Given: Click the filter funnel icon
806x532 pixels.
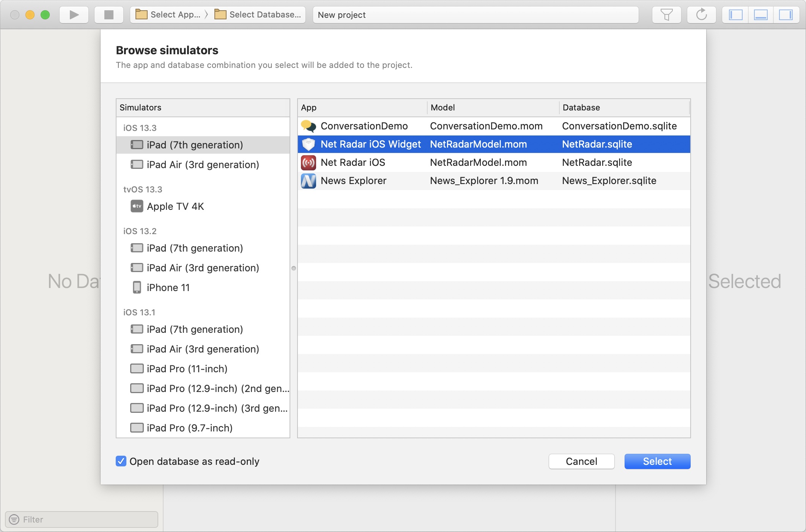Looking at the screenshot, I should [666, 15].
